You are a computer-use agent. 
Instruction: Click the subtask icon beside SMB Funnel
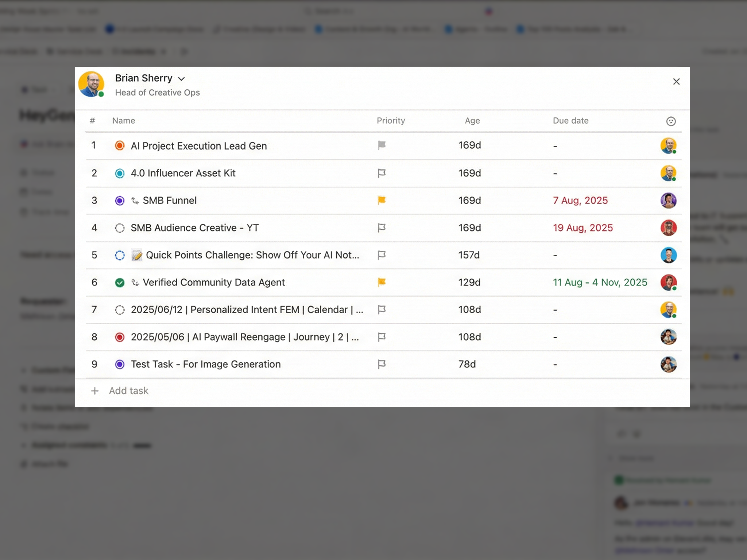[x=135, y=201]
